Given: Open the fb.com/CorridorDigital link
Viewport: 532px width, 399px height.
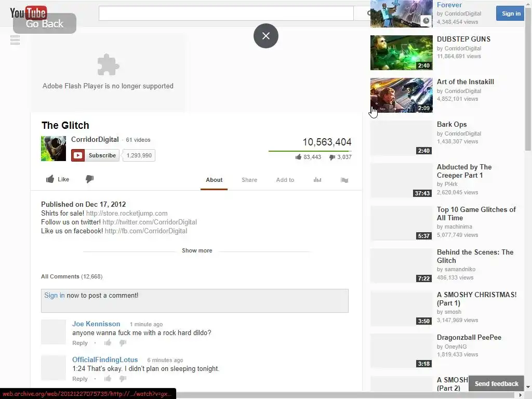Looking at the screenshot, I should pos(146,231).
